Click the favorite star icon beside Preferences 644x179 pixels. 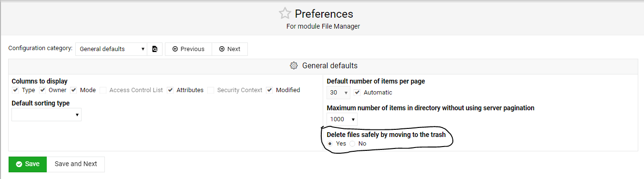point(285,13)
